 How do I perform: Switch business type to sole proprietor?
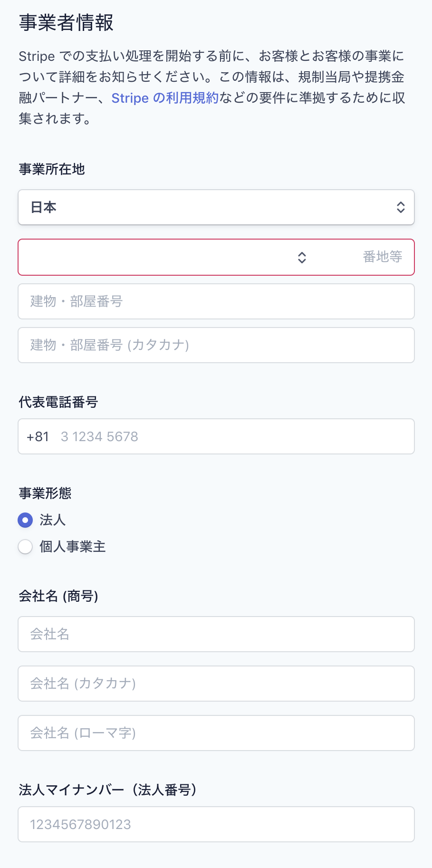pyautogui.click(x=25, y=547)
